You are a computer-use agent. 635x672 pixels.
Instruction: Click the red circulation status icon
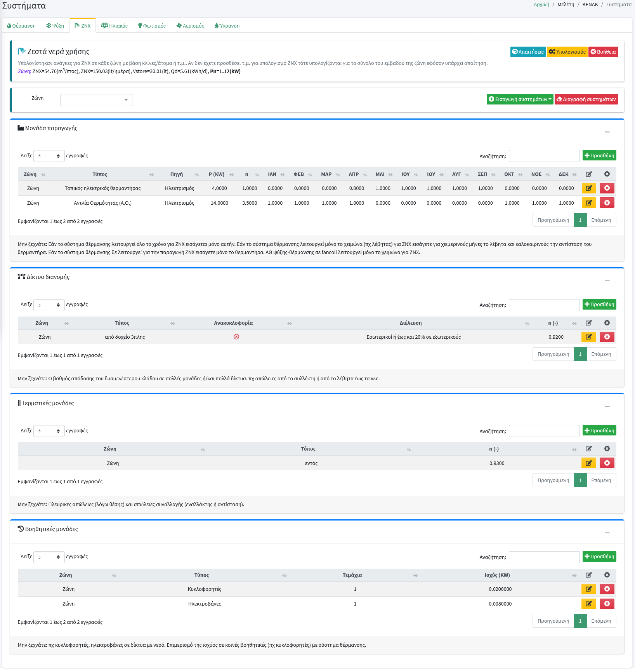pyautogui.click(x=236, y=337)
